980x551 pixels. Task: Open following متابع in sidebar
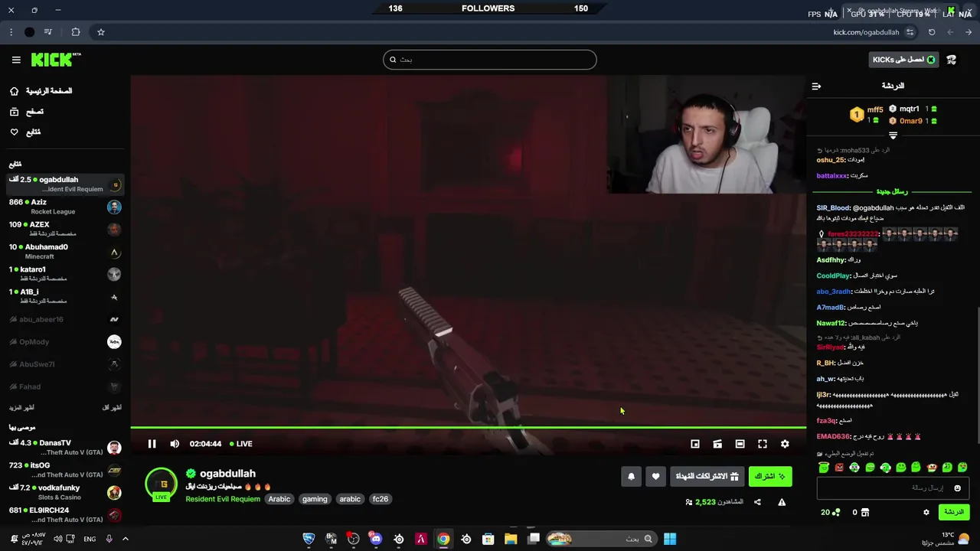coord(25,132)
